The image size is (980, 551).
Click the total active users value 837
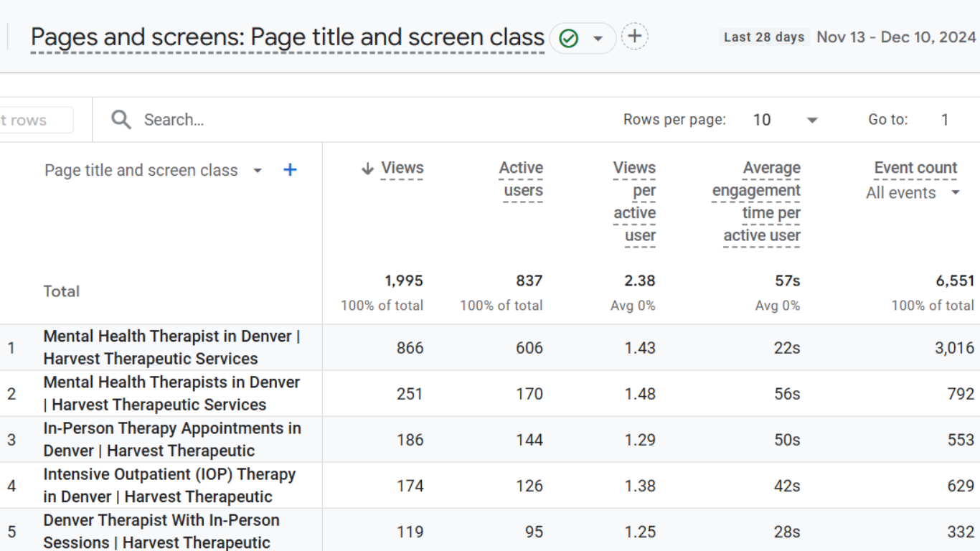coord(529,281)
